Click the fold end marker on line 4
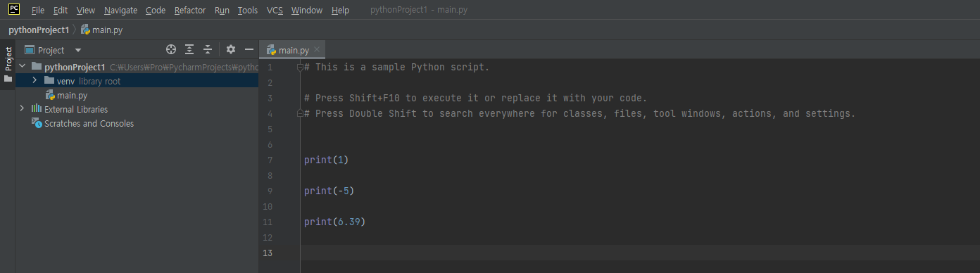 tap(300, 113)
